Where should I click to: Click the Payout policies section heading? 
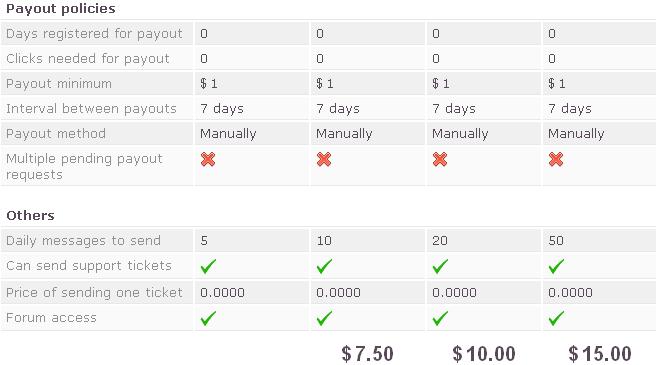coord(61,9)
